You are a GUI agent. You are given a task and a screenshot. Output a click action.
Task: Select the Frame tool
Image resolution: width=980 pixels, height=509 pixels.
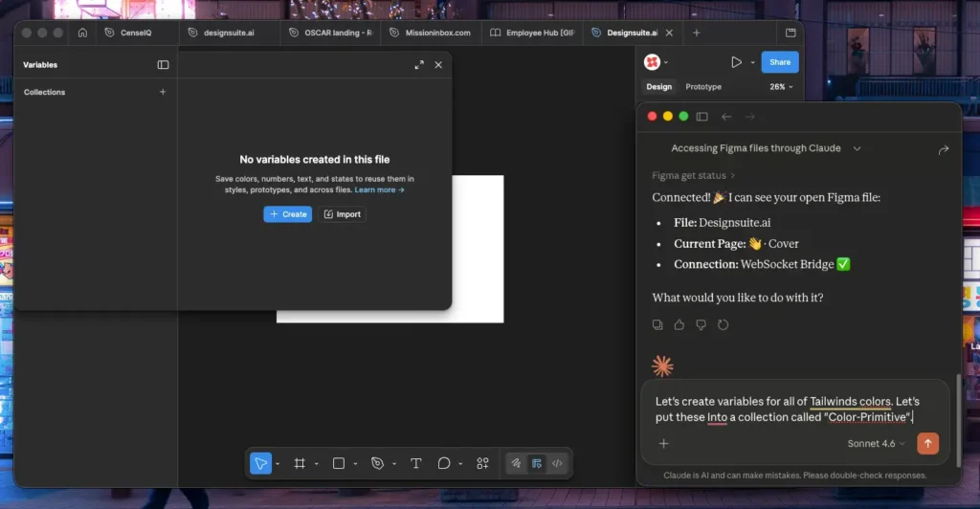pos(300,463)
